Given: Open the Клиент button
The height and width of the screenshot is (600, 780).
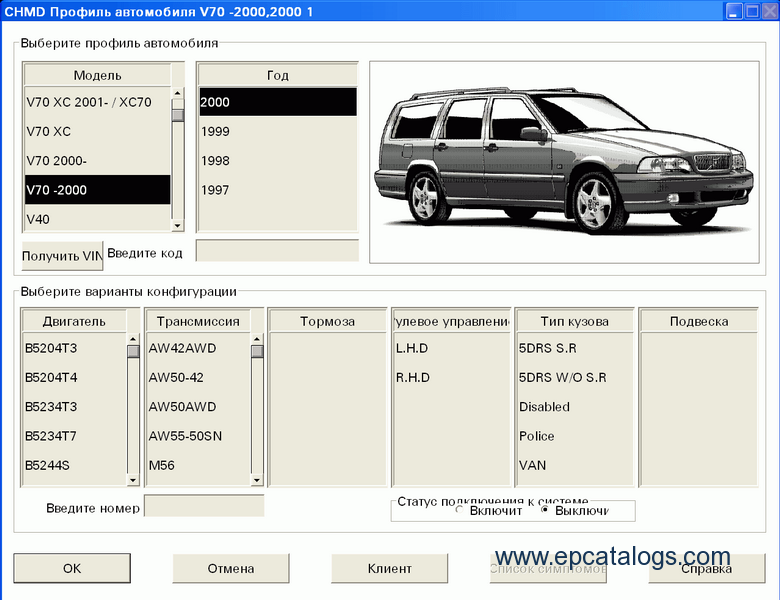Looking at the screenshot, I should 389,568.
